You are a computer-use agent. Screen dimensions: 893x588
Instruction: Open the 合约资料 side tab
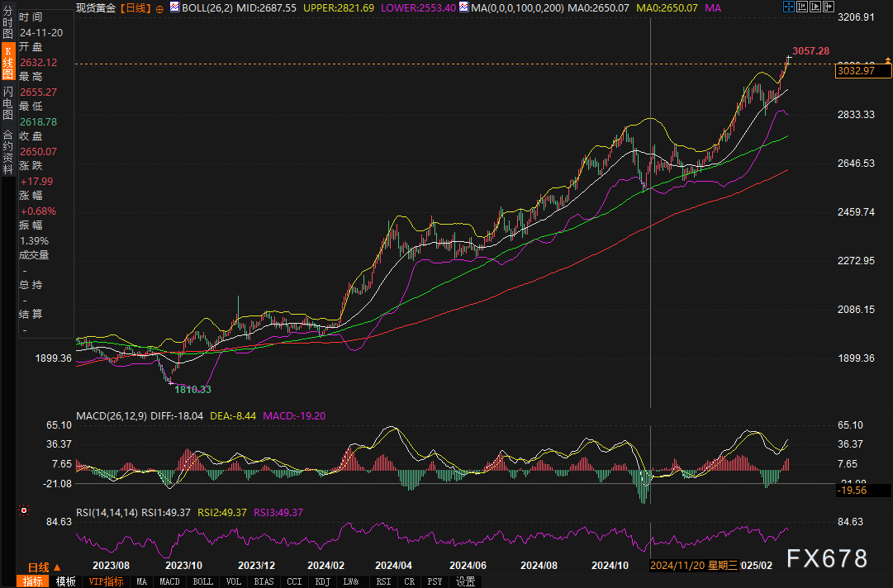click(7, 147)
